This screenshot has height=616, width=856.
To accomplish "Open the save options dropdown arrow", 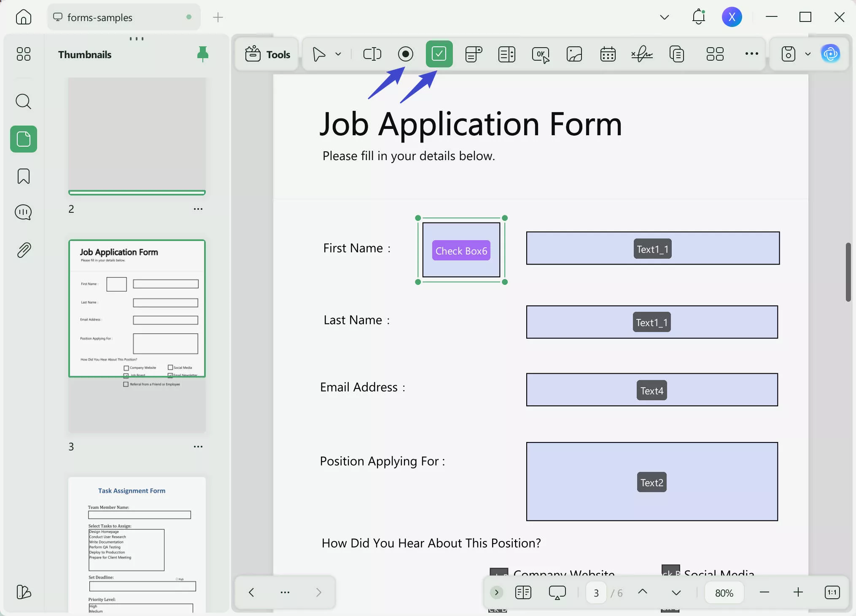I will [x=808, y=54].
